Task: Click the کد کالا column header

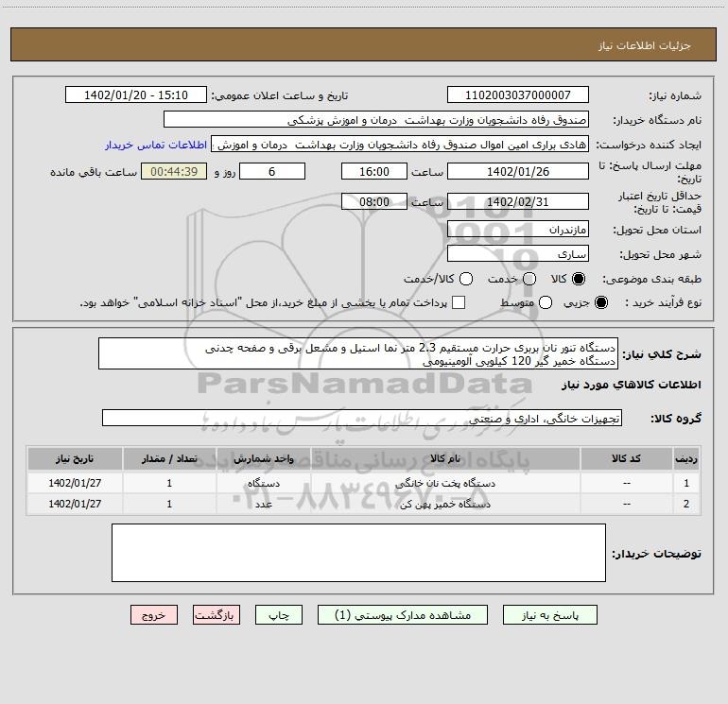Action: coord(626,458)
